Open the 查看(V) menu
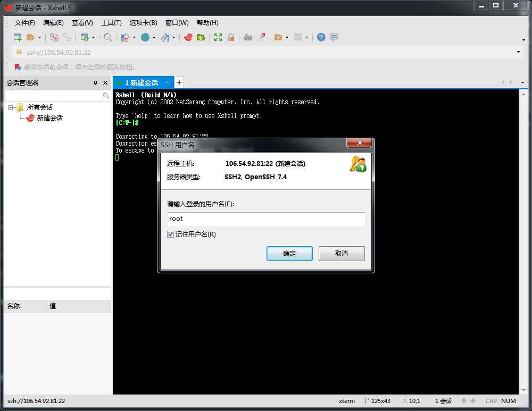 pyautogui.click(x=82, y=23)
